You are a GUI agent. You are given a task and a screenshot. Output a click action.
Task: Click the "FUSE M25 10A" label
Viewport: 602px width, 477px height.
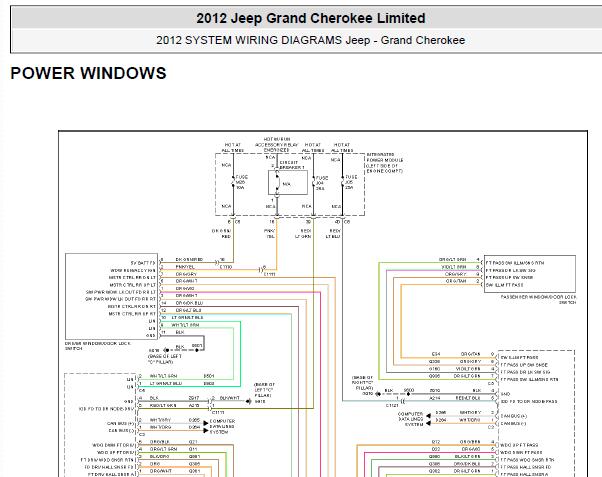coord(241,182)
